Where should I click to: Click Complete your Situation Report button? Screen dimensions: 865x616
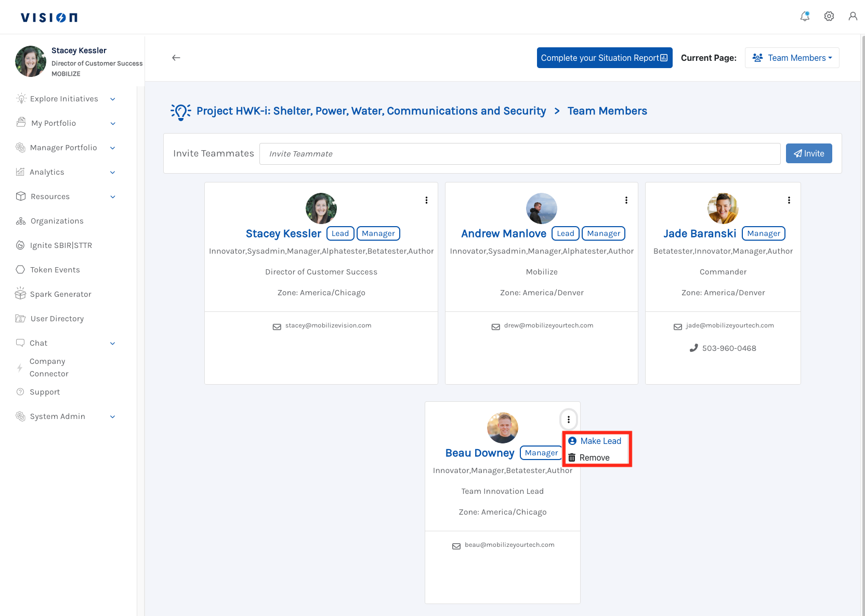[604, 58]
